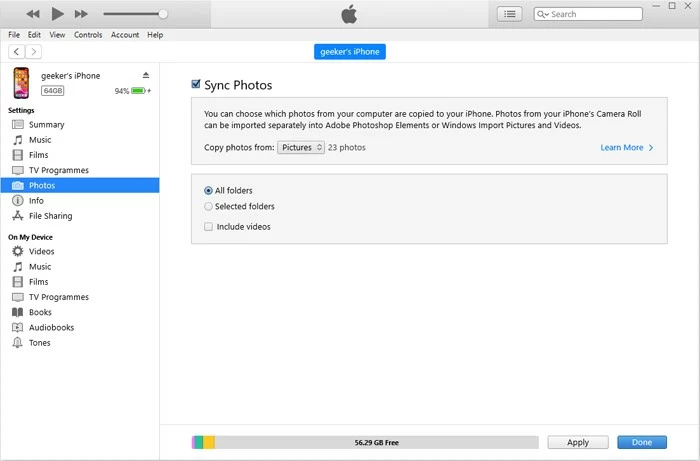Go back using the left chevron
The height and width of the screenshot is (461, 700).
[x=17, y=52]
